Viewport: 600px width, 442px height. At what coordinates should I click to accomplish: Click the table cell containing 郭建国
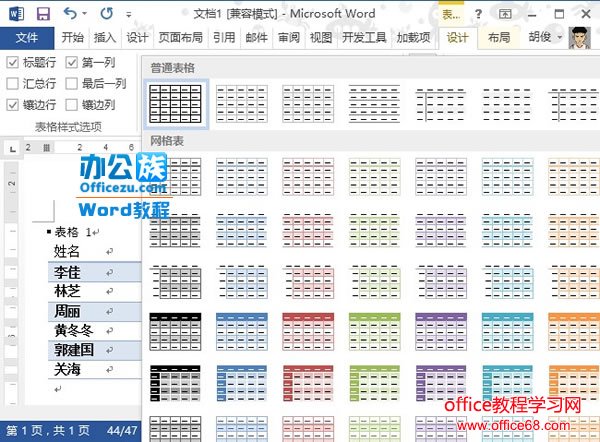pos(94,350)
